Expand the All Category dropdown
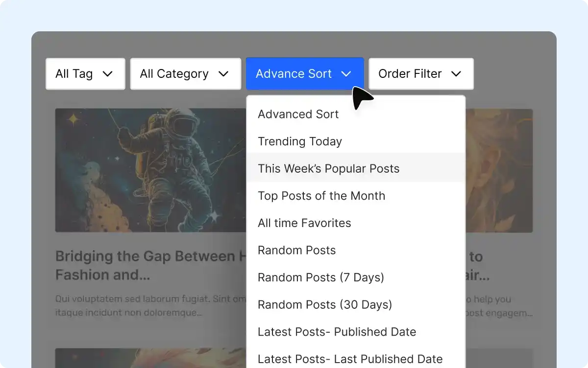588x368 pixels. [185, 74]
